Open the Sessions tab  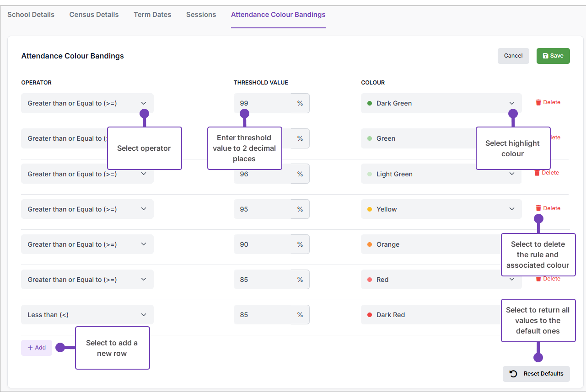click(x=201, y=15)
